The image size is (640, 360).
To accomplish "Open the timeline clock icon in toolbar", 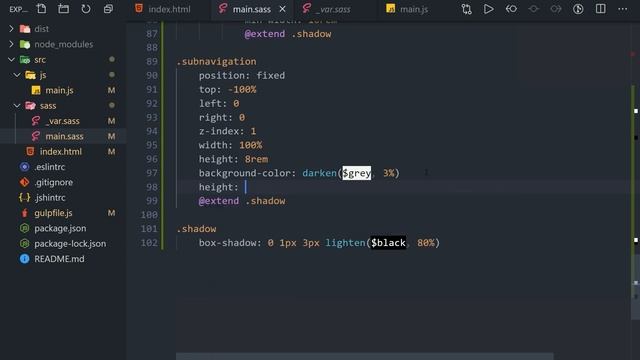I will 578,9.
